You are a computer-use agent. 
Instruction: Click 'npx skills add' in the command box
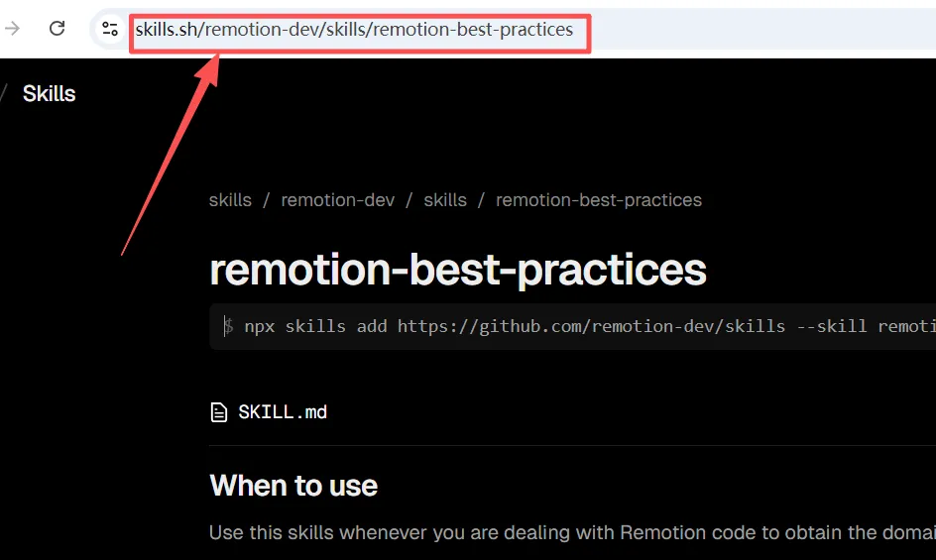coord(315,326)
